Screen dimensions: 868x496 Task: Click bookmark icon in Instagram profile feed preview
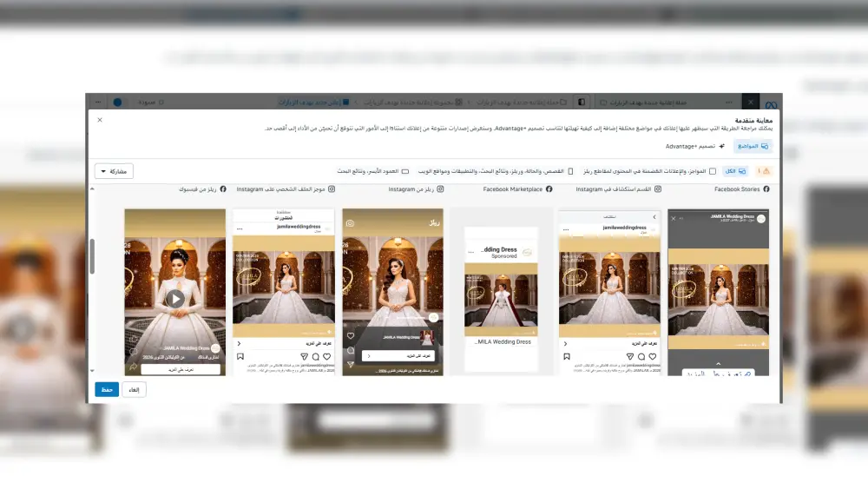(240, 357)
